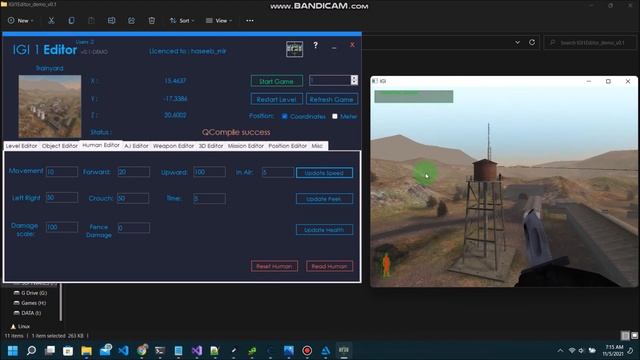This screenshot has width=640, height=360.
Task: Open File Explorer from the taskbar
Action: [87, 351]
